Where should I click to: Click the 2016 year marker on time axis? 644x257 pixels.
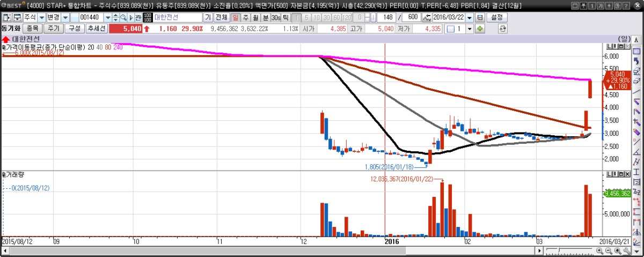pyautogui.click(x=393, y=242)
